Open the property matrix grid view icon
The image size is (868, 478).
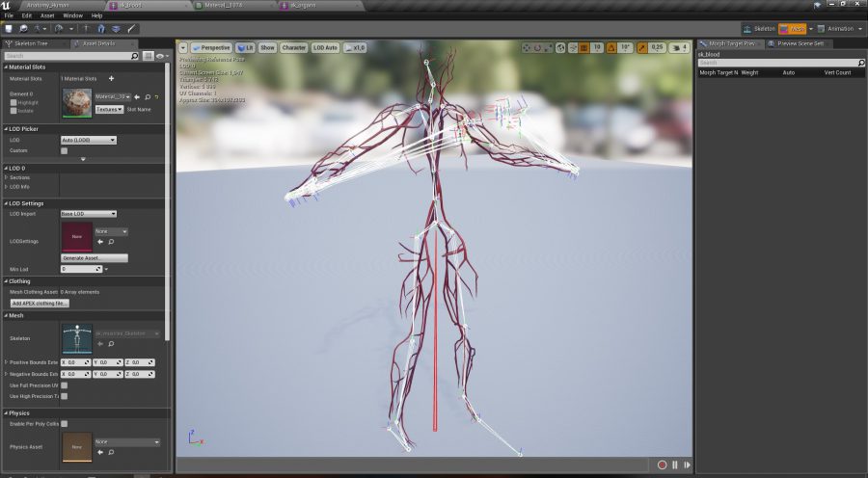point(148,56)
